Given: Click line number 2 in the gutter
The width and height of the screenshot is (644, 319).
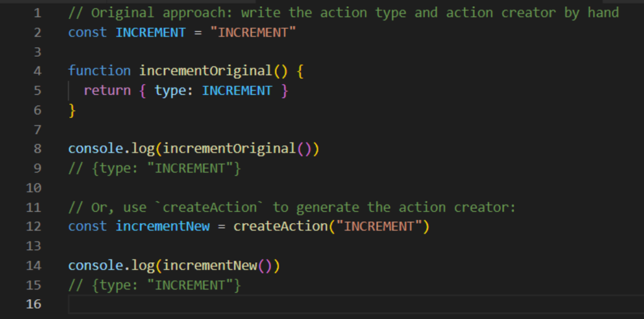Looking at the screenshot, I should coord(38,32).
